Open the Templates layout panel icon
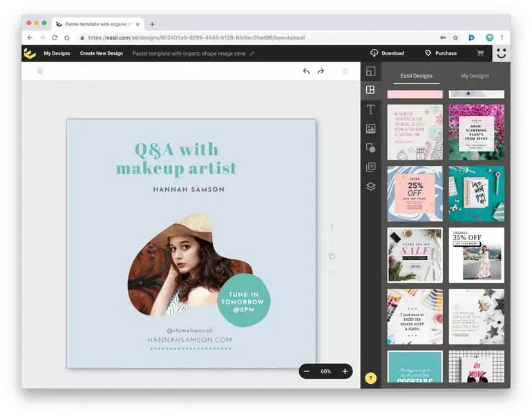 [x=370, y=90]
